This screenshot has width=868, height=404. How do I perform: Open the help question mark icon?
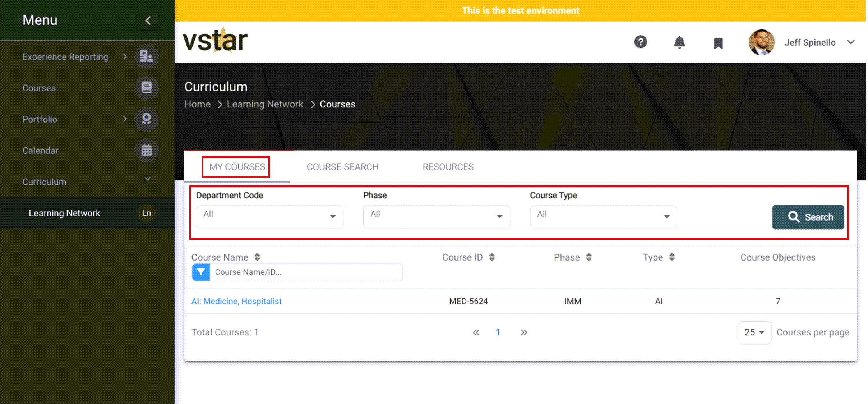coord(641,42)
